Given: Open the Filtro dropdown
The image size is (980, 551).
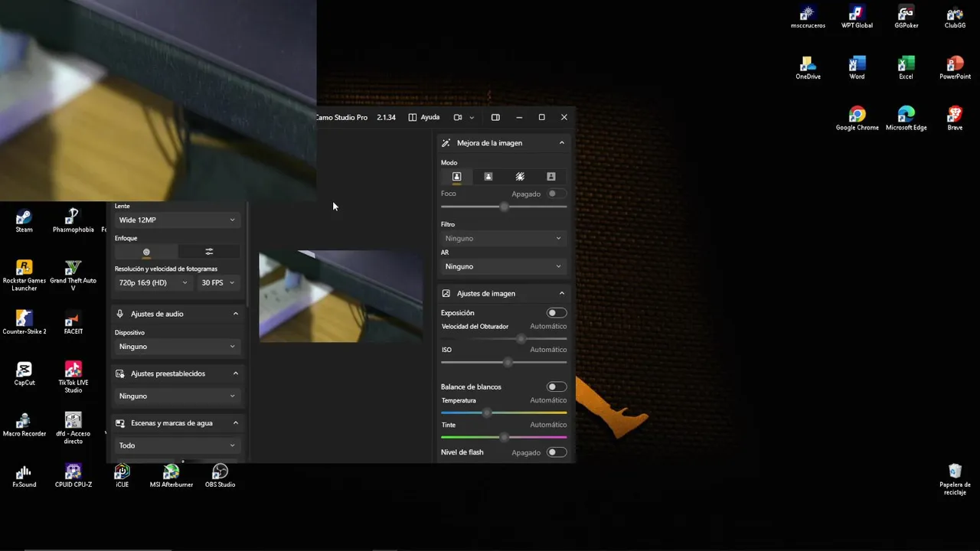Looking at the screenshot, I should coord(504,239).
